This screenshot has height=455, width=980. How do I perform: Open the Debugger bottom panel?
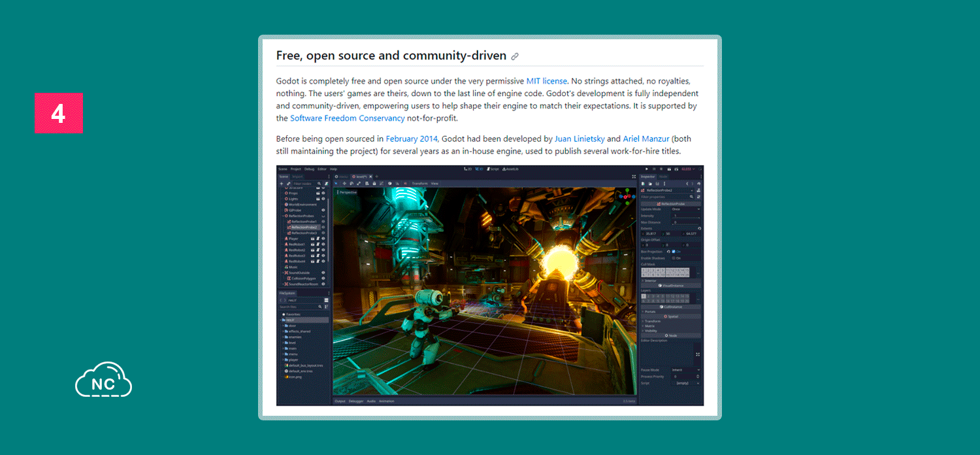356,401
